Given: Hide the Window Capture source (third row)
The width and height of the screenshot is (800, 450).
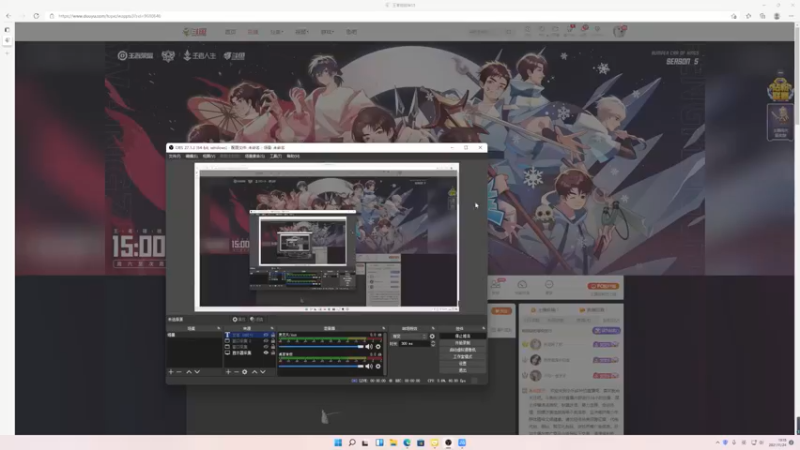Looking at the screenshot, I should click(265, 347).
